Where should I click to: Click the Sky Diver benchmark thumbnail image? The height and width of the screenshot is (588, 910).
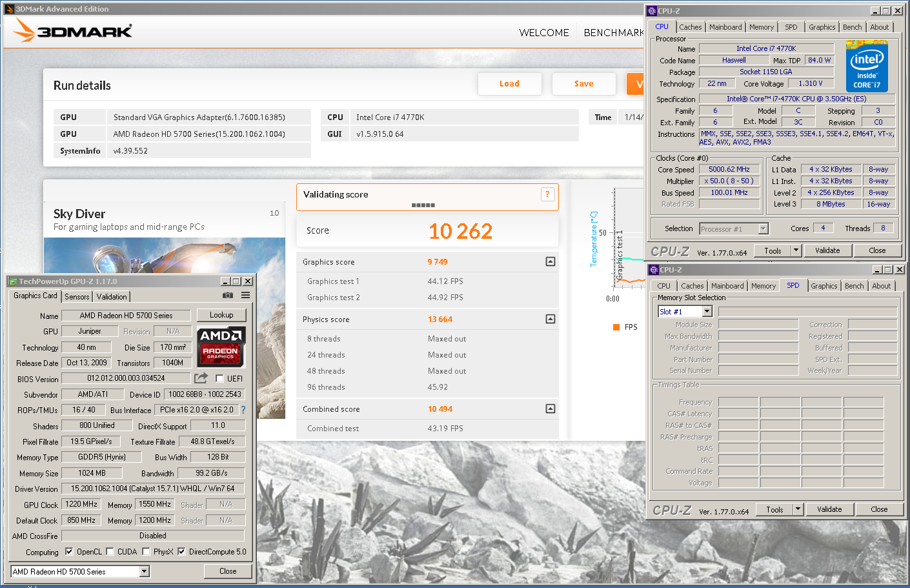[x=165, y=328]
